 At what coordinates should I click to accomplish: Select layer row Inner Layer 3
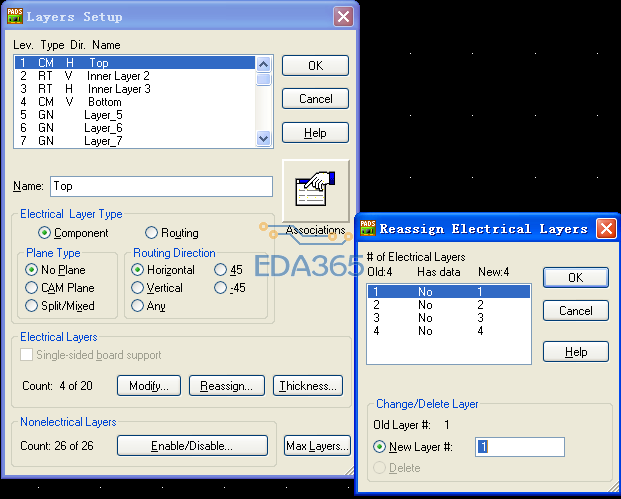(x=135, y=89)
